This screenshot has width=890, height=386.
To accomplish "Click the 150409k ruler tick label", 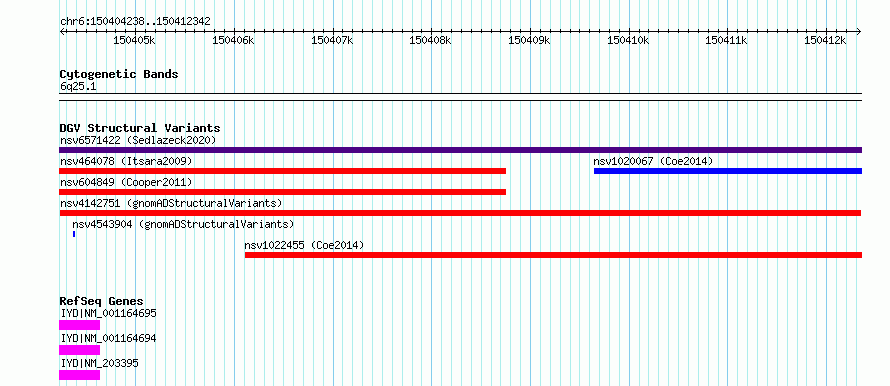I will [x=530, y=41].
